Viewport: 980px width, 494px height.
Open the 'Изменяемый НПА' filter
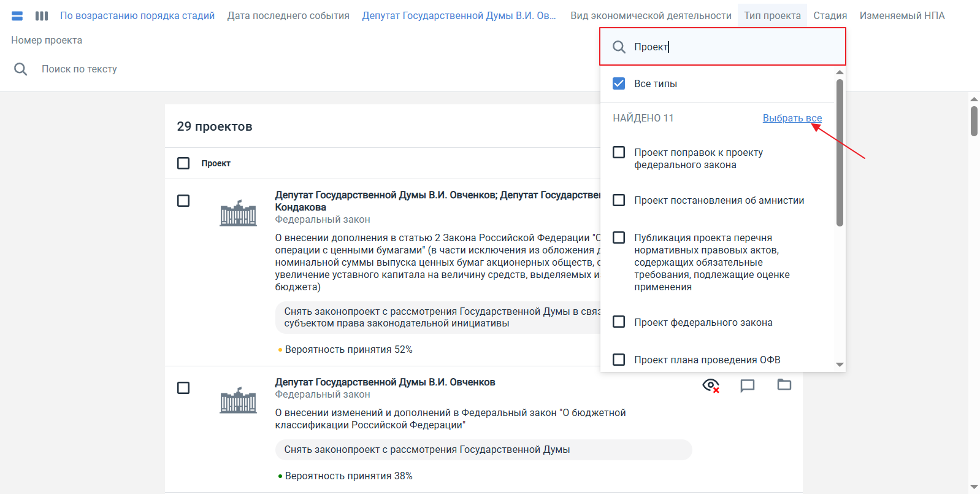tap(902, 16)
